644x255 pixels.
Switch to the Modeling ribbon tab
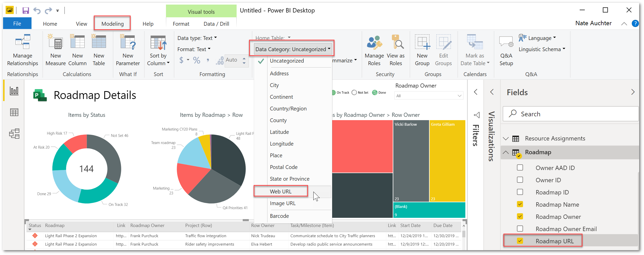[112, 24]
